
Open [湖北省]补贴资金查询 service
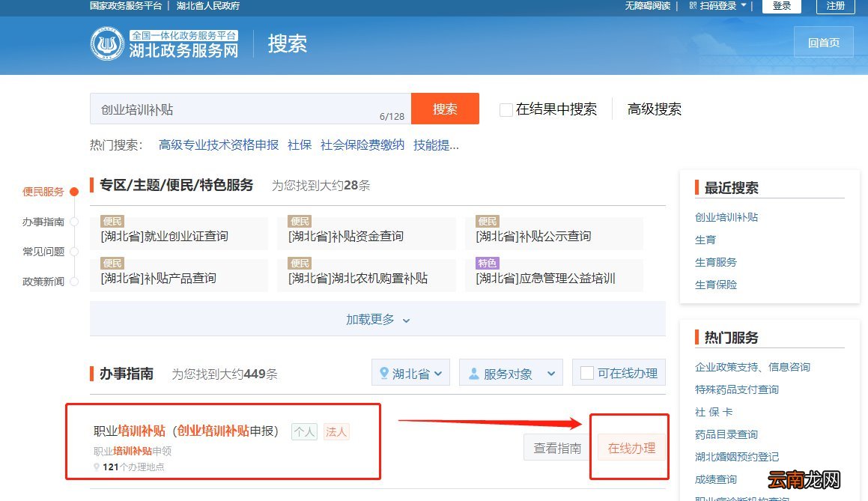pos(345,237)
